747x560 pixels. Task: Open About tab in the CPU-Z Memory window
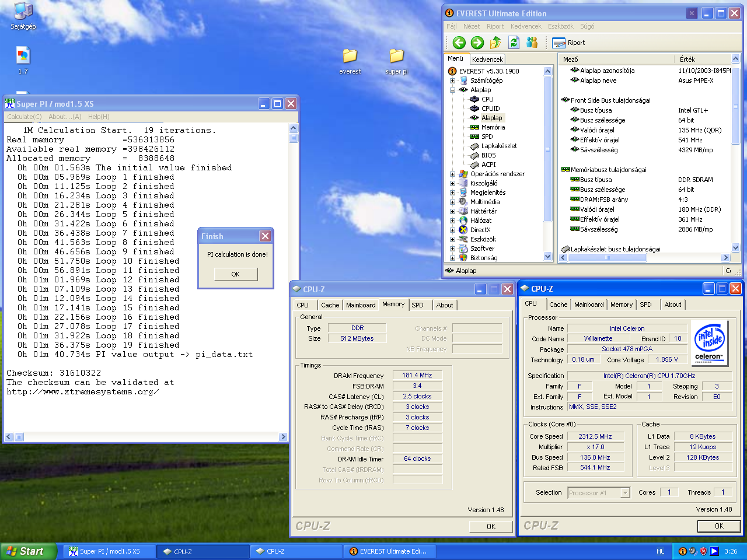pos(445,305)
